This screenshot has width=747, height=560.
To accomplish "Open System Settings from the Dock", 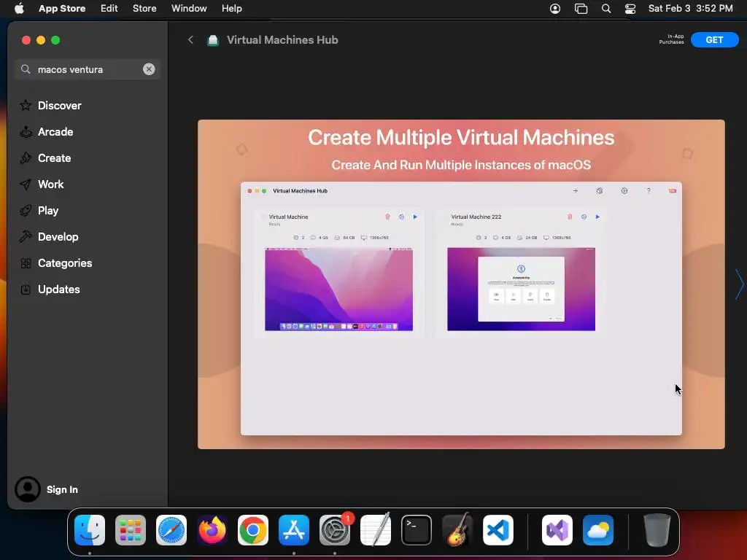I will pyautogui.click(x=335, y=530).
